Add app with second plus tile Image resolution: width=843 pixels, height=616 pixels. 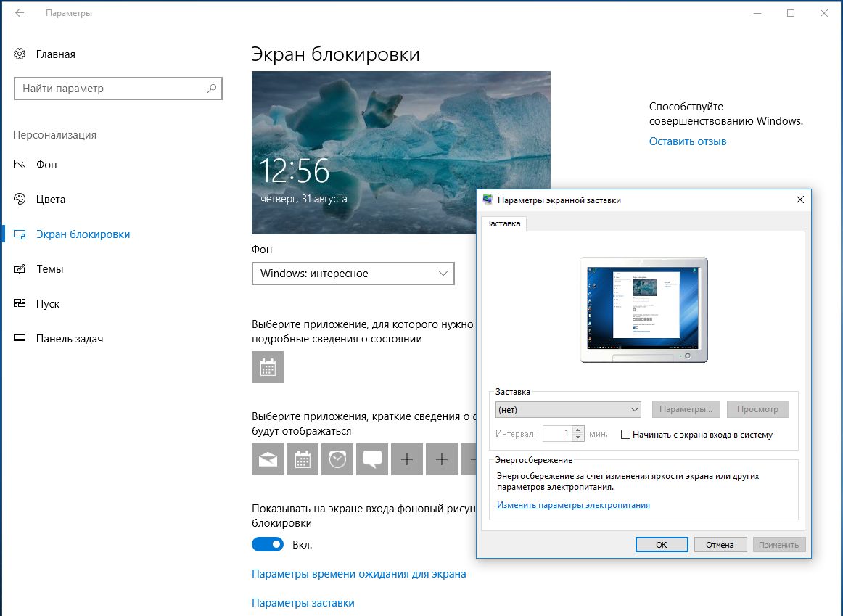pos(441,459)
